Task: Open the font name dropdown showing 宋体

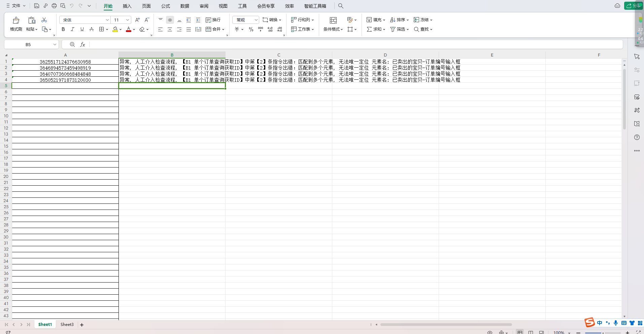Action: 107,20
